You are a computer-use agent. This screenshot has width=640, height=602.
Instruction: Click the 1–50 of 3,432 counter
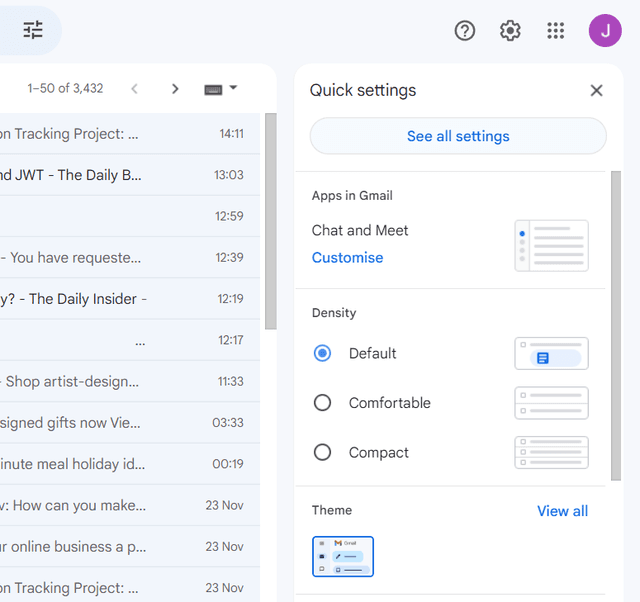pyautogui.click(x=65, y=88)
